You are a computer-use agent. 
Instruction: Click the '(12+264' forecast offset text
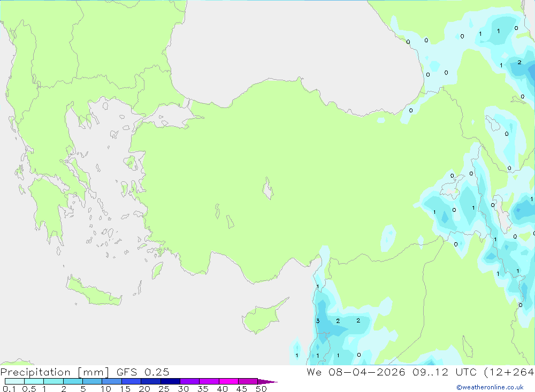[509, 372]
